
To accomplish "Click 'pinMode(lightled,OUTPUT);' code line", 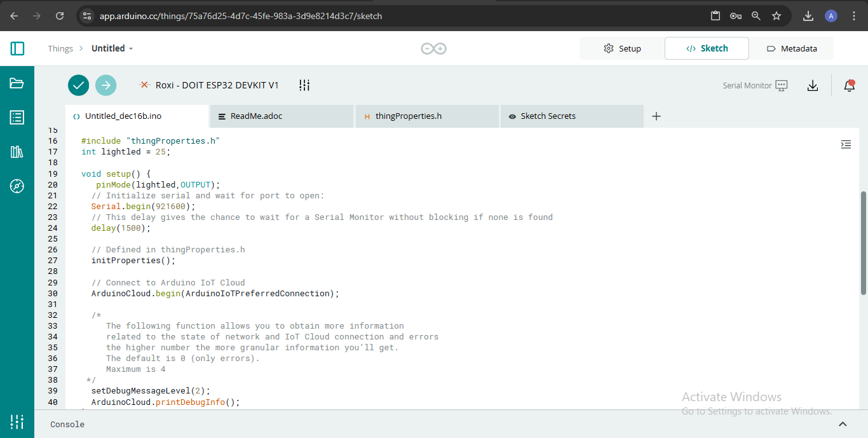I will pyautogui.click(x=158, y=185).
